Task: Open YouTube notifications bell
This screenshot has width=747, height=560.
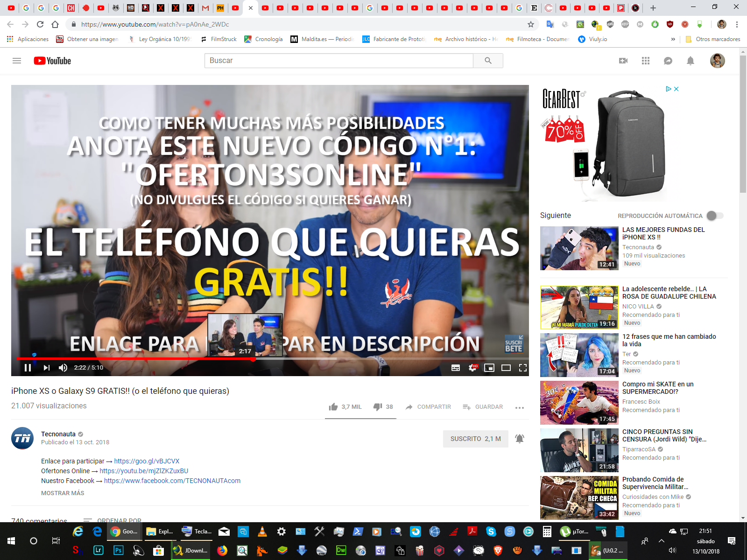Action: coord(691,61)
